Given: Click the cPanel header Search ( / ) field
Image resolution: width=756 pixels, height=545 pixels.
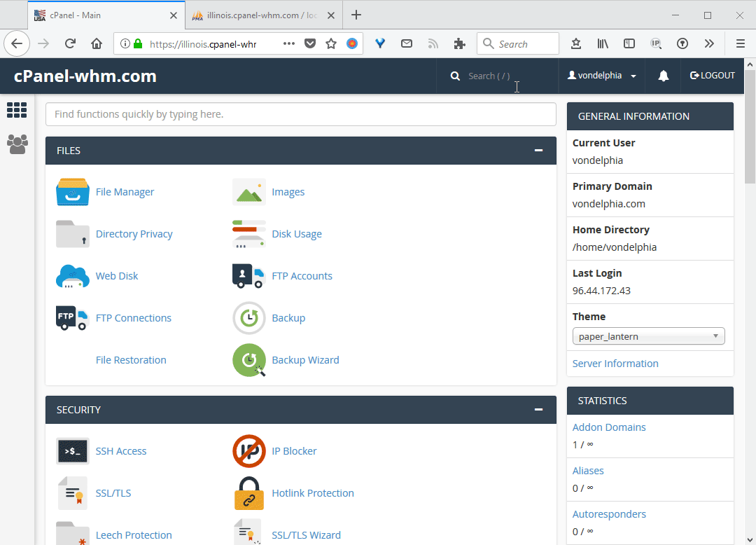Looking at the screenshot, I should coord(497,76).
